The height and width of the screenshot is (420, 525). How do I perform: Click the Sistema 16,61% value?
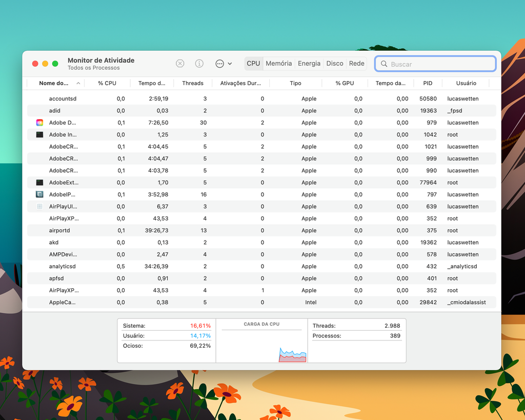pos(200,326)
